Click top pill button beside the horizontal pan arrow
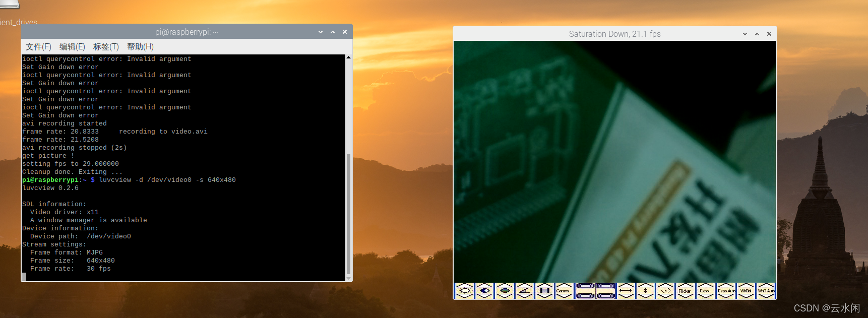This screenshot has height=318, width=868. [606, 286]
